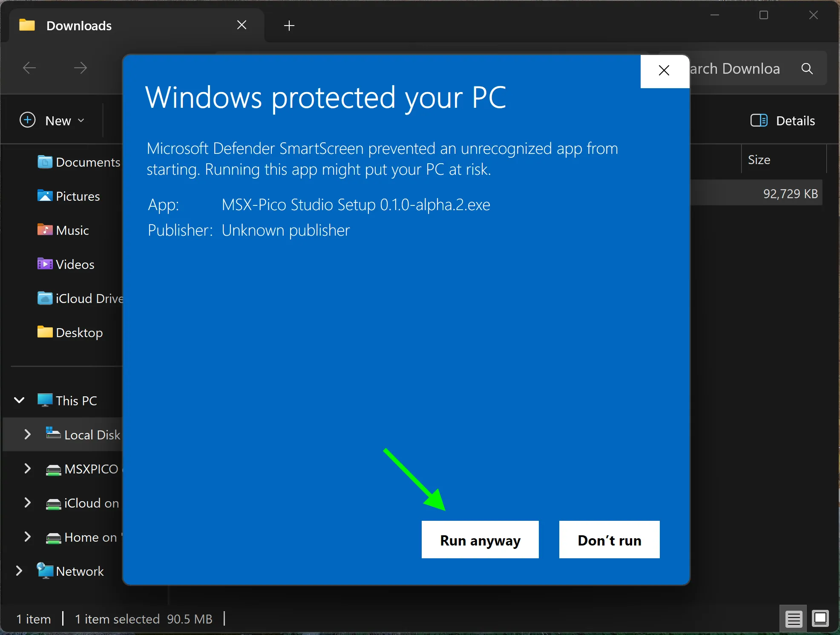Click the Music folder icon

pos(45,230)
